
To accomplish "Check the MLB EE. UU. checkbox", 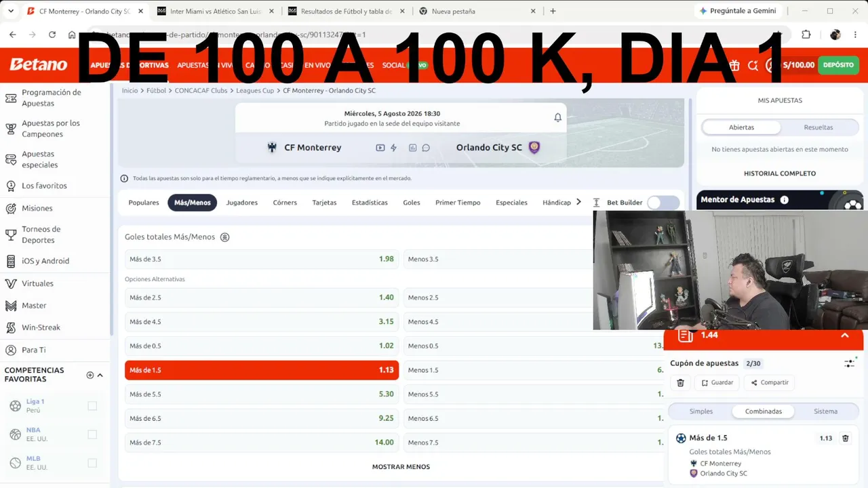I will pos(92,463).
